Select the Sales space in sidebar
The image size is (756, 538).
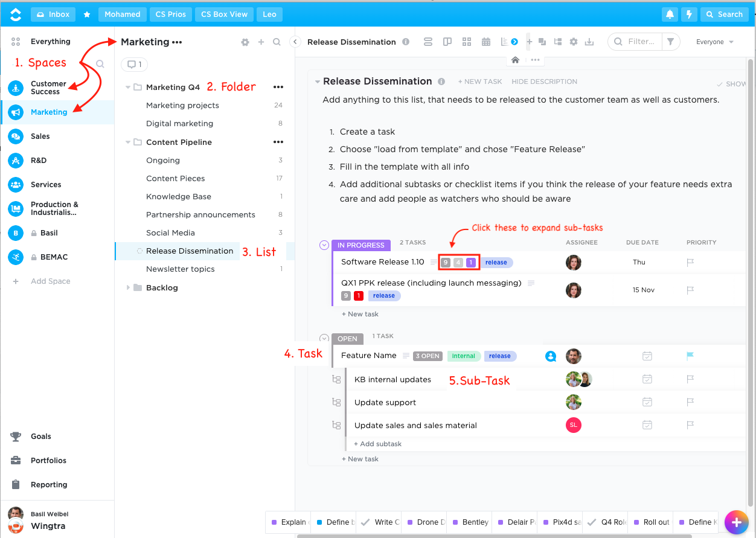click(40, 136)
